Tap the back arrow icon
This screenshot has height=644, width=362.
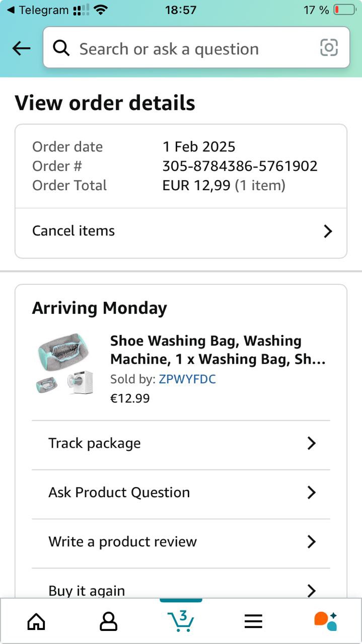point(21,48)
